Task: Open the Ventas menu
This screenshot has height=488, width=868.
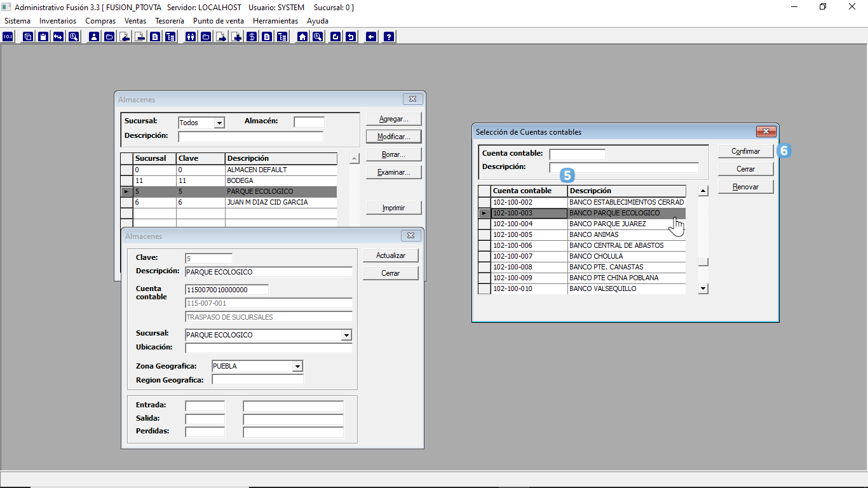Action: pyautogui.click(x=135, y=21)
